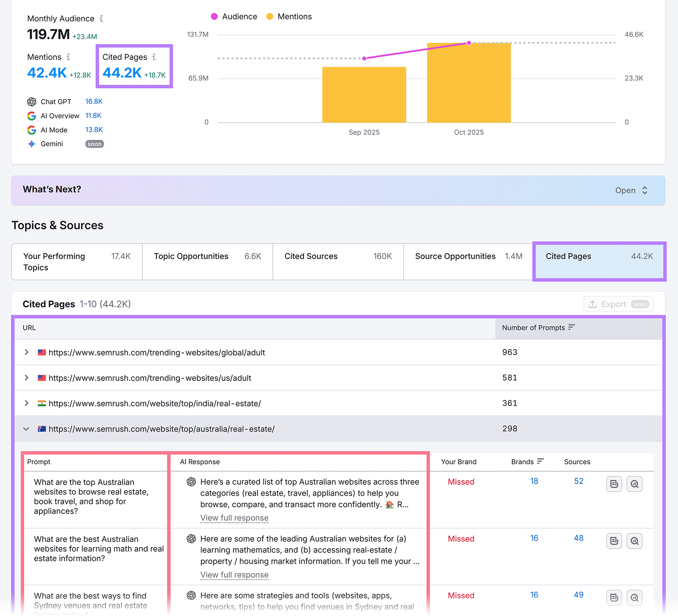The image size is (678, 616).
Task: Click the 52 sources link on the first prompt
Action: coord(578,481)
